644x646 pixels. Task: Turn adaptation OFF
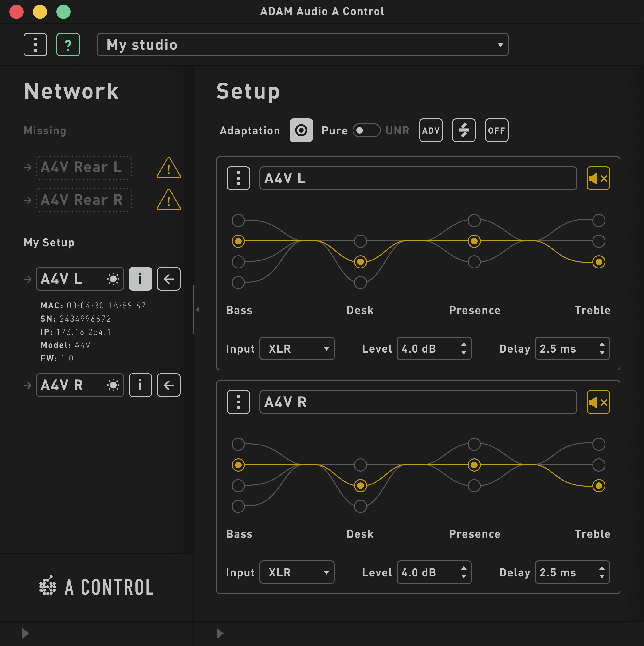tap(496, 130)
